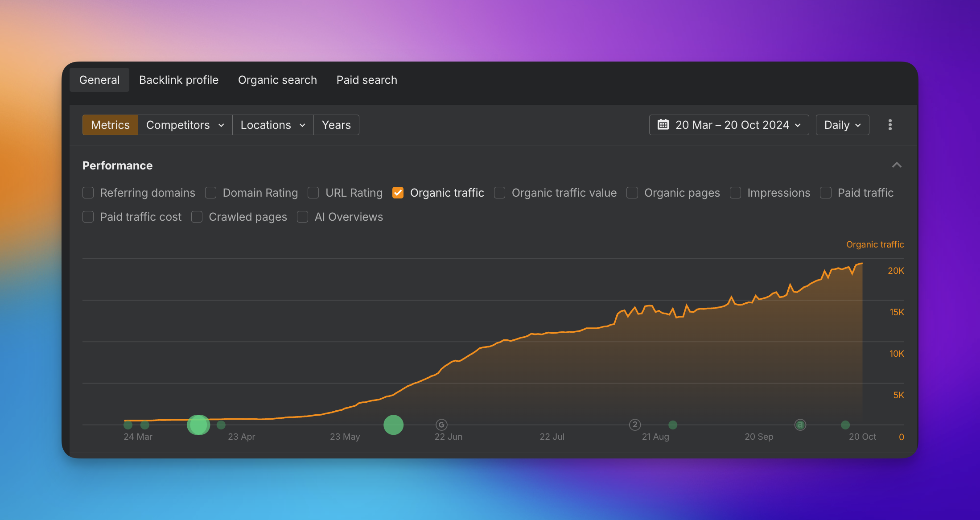Click the small green dot before 20 Oct
980x520 pixels.
[x=845, y=425]
